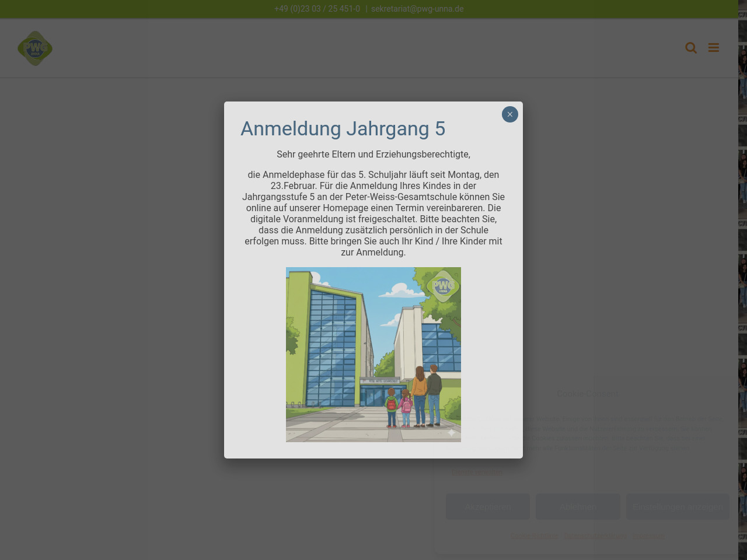This screenshot has height=560, width=747.
Task: Open the Cookie-Richtlinie link
Action: (534, 535)
